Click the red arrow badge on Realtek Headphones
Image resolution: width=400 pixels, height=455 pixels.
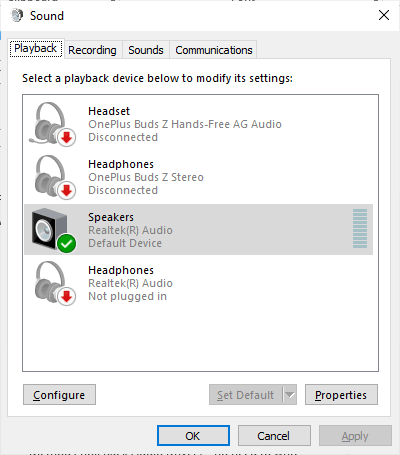[x=67, y=296]
